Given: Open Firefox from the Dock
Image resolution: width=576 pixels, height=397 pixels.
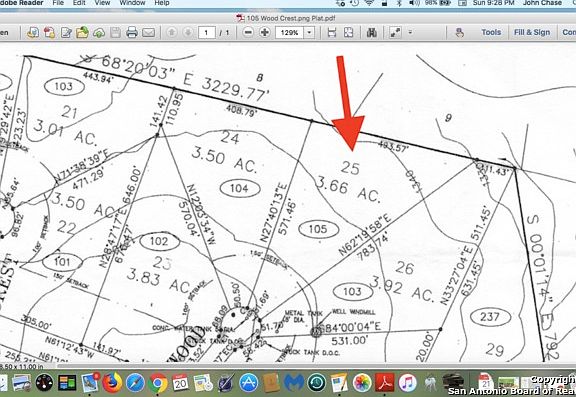Looking at the screenshot, I should click(x=112, y=383).
